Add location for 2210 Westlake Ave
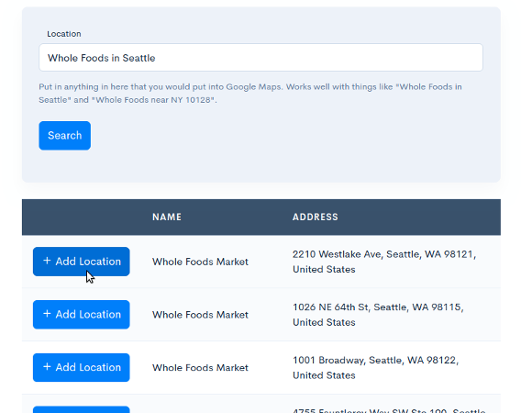The width and height of the screenshot is (532, 413). point(82,262)
